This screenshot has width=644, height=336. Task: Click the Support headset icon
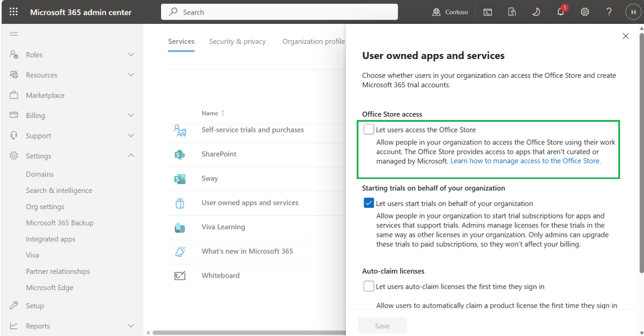pos(14,136)
